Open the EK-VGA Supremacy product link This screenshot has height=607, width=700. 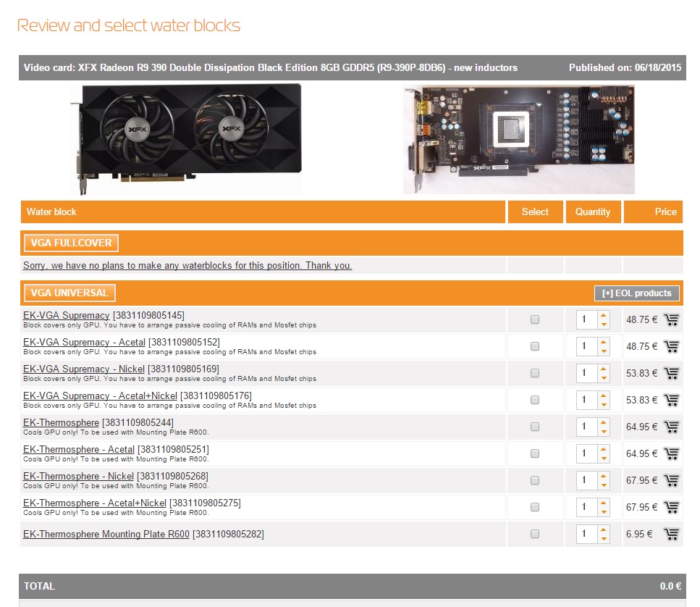pyautogui.click(x=66, y=315)
